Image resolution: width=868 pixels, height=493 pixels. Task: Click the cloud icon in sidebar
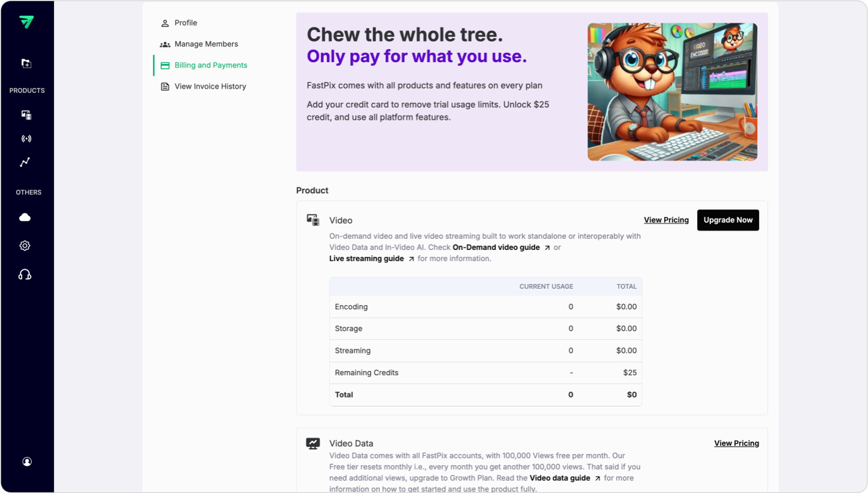coord(25,218)
